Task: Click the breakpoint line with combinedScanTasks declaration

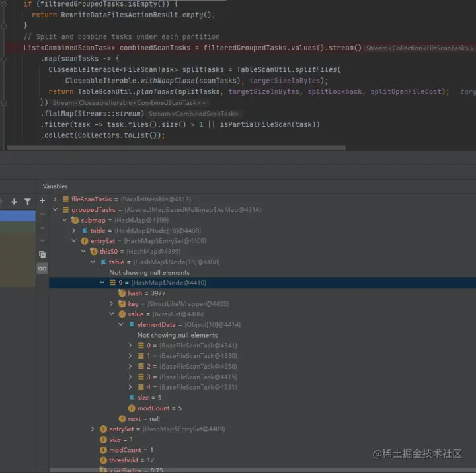Action: (238, 48)
